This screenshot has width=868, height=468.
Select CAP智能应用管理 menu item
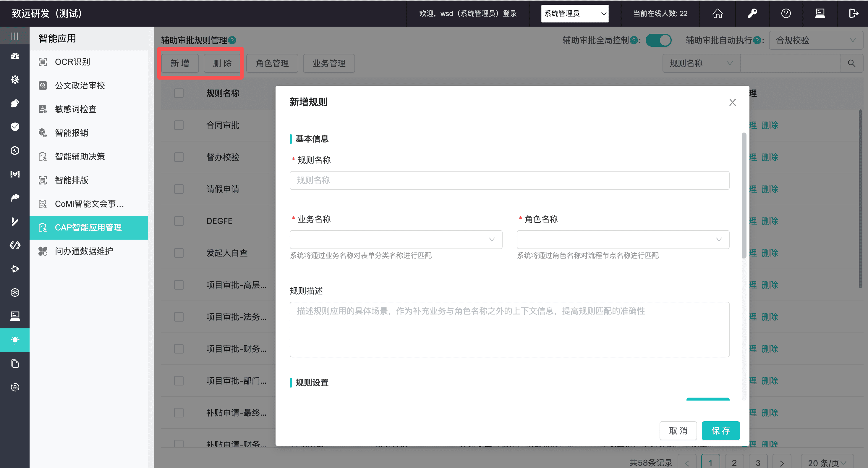(89, 227)
